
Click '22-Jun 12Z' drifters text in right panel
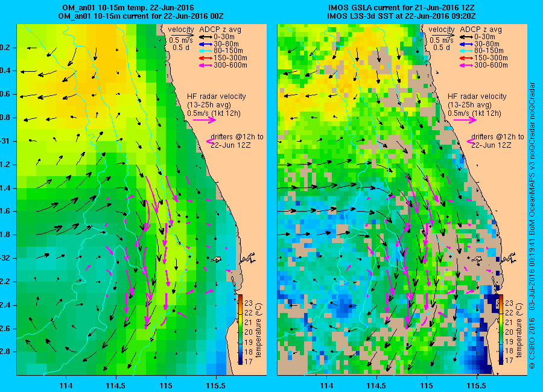(491, 145)
